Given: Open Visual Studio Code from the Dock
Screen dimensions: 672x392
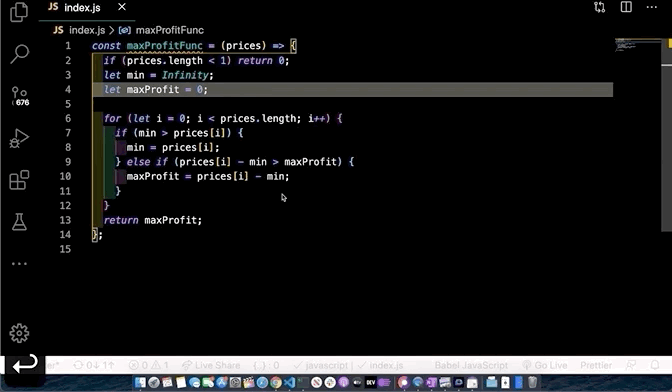Looking at the screenshot, I should (289, 383).
